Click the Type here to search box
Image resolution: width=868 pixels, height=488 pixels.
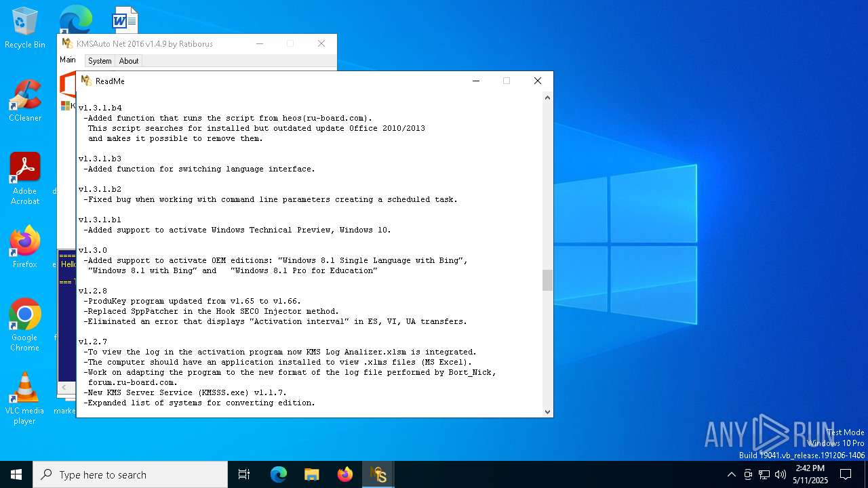tap(130, 474)
